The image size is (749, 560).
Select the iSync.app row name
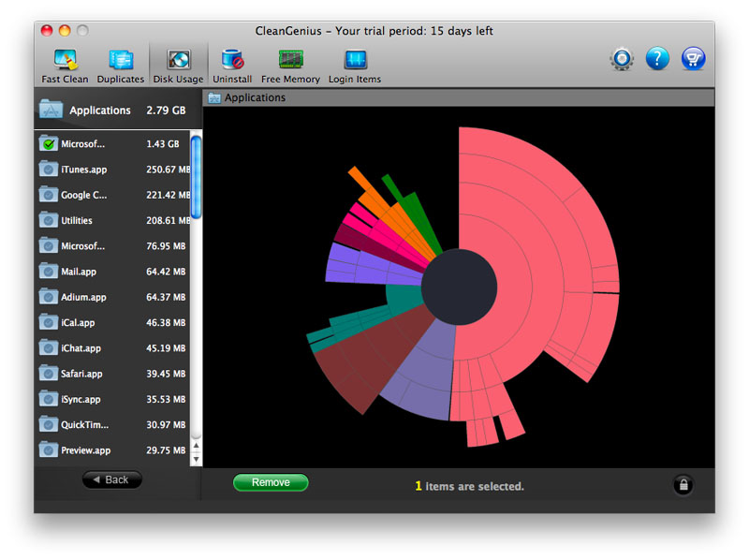[81, 400]
